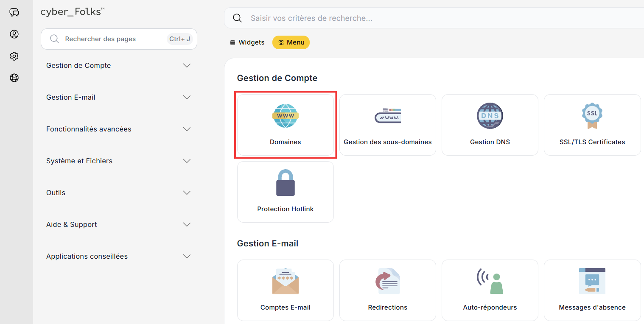
Task: Open the Redirections label
Action: coord(388,307)
